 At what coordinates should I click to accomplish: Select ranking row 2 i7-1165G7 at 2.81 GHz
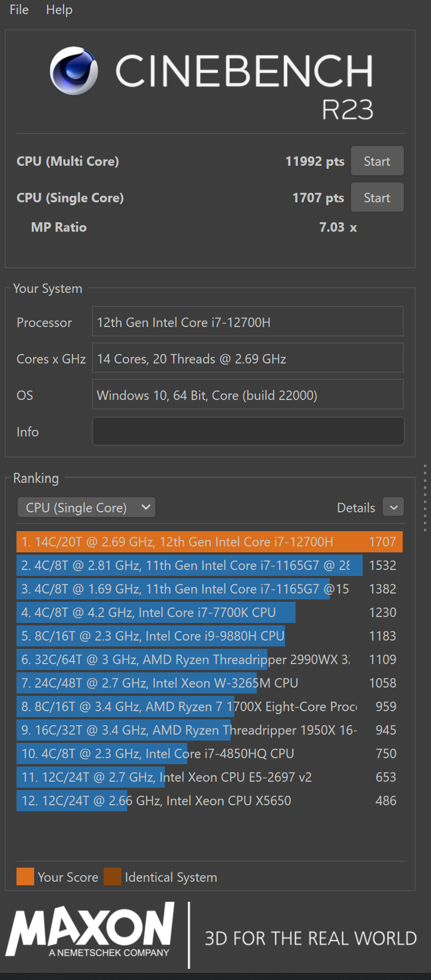click(210, 565)
